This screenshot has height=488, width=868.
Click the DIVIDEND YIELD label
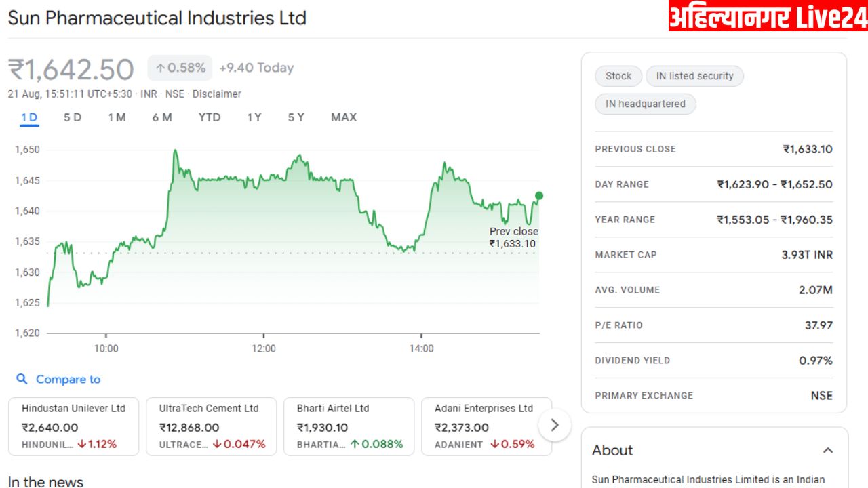click(x=632, y=361)
